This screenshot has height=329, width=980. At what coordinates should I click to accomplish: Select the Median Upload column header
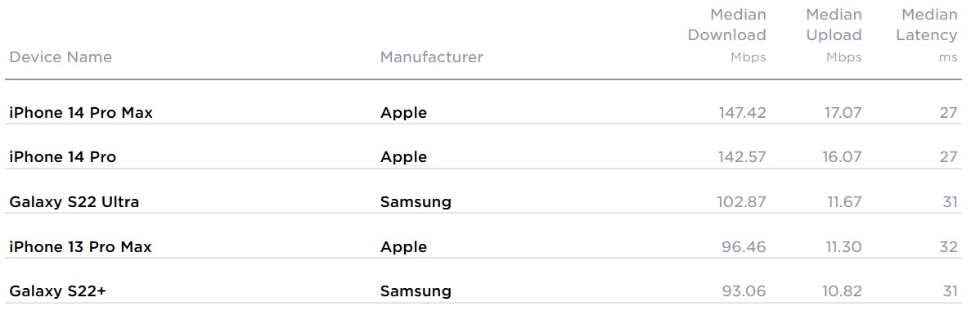click(x=834, y=35)
